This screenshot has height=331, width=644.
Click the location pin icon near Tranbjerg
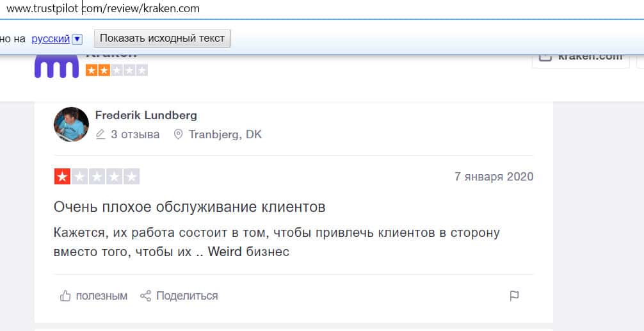pos(178,134)
